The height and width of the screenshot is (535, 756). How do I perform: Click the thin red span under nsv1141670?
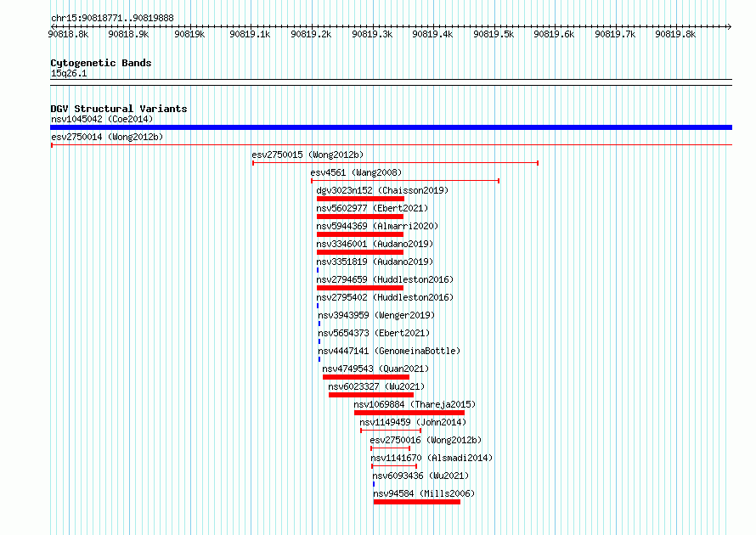[x=394, y=466]
